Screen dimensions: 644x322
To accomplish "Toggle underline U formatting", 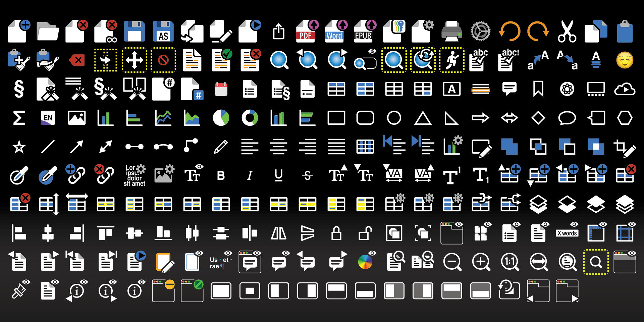I will tap(279, 175).
